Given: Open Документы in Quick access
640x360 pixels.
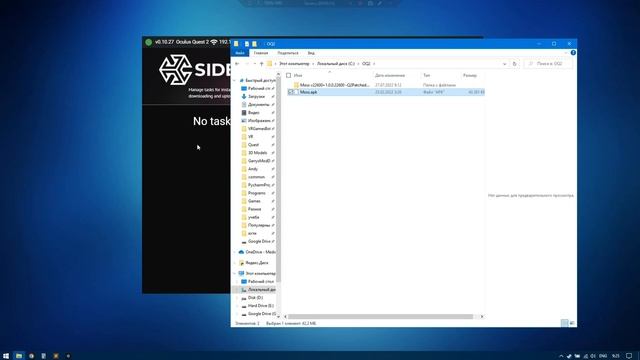Looking at the screenshot, I should pos(258,104).
